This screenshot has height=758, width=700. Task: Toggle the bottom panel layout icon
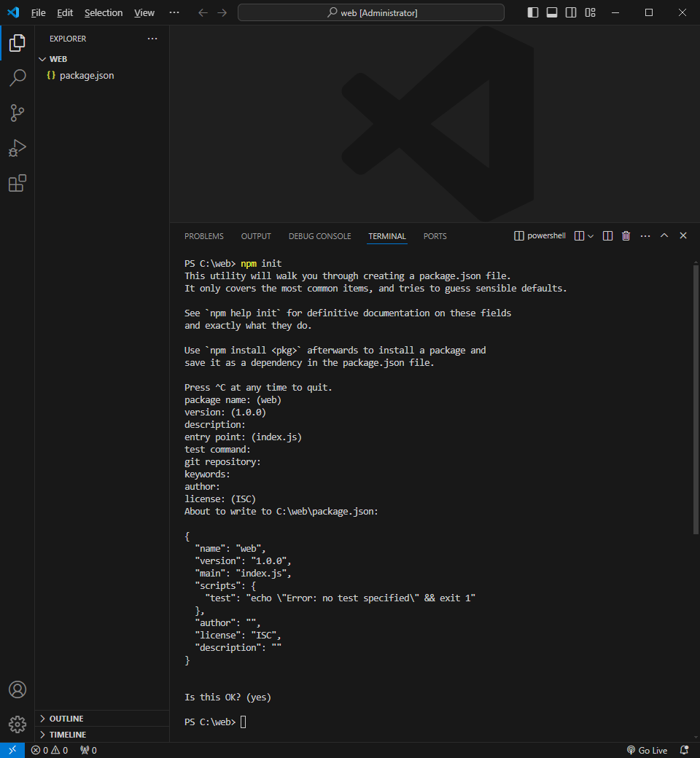552,12
